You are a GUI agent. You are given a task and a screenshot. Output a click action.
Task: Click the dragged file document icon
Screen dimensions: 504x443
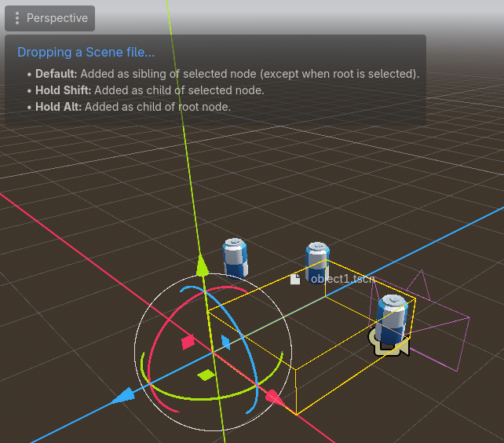coord(295,279)
